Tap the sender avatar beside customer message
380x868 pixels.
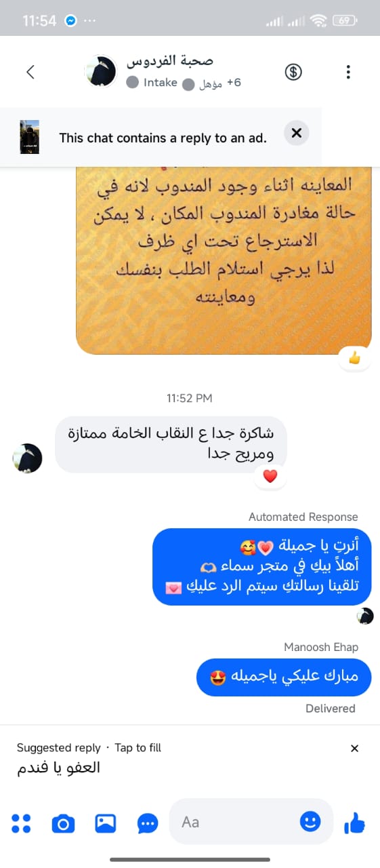pos(28,458)
